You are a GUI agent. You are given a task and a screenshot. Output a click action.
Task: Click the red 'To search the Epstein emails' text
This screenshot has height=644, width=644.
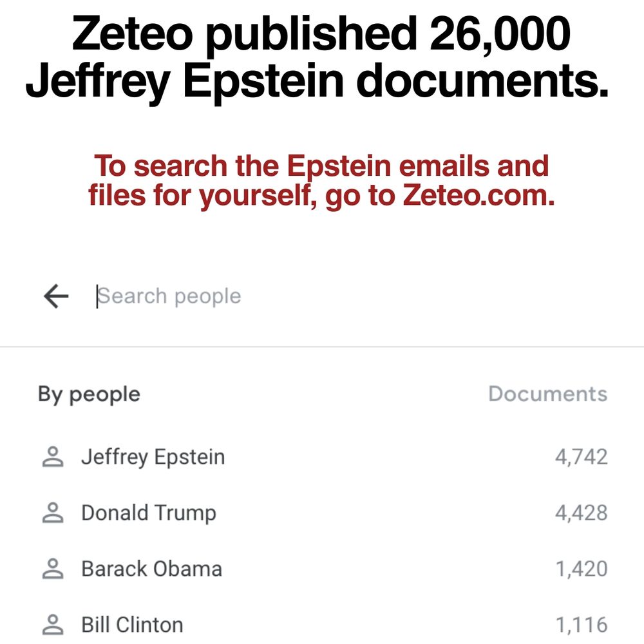(x=321, y=166)
